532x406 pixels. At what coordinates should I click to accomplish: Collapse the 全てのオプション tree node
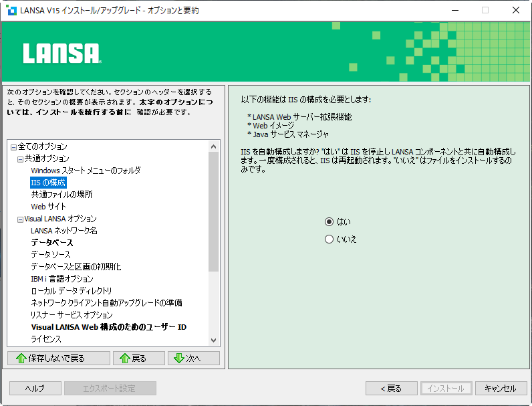click(13, 147)
